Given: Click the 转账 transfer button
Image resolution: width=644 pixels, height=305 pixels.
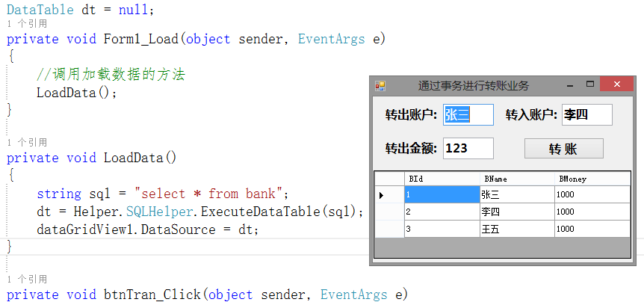Looking at the screenshot, I should point(563,149).
